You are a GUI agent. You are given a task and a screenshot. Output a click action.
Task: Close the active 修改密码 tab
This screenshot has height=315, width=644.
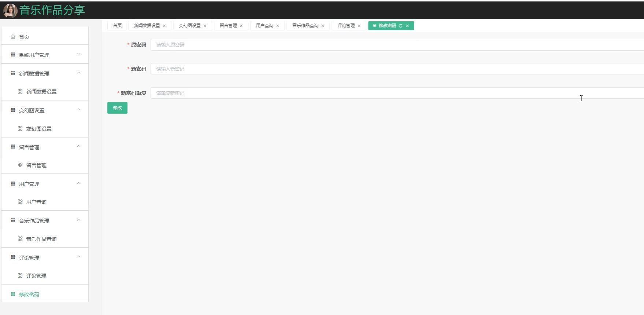(x=407, y=26)
